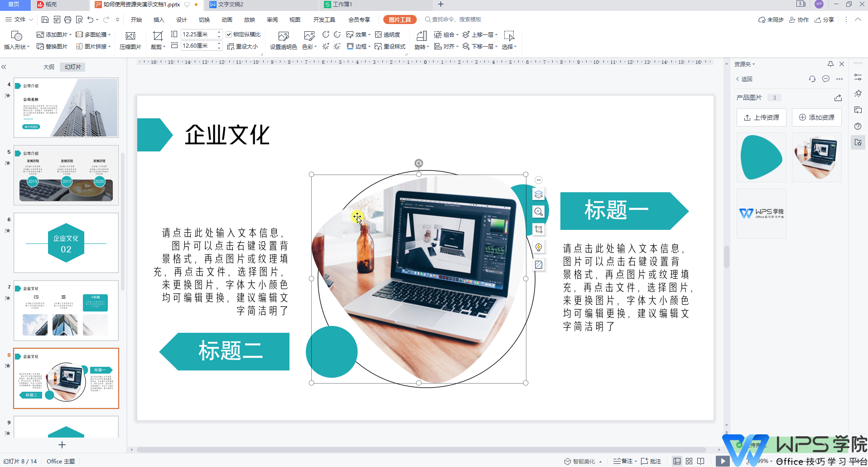
Task: Click the Undo arrow icon
Action: pos(90,19)
